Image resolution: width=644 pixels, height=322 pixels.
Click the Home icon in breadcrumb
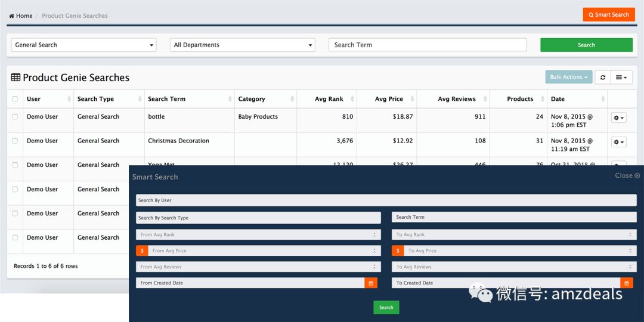[x=12, y=16]
